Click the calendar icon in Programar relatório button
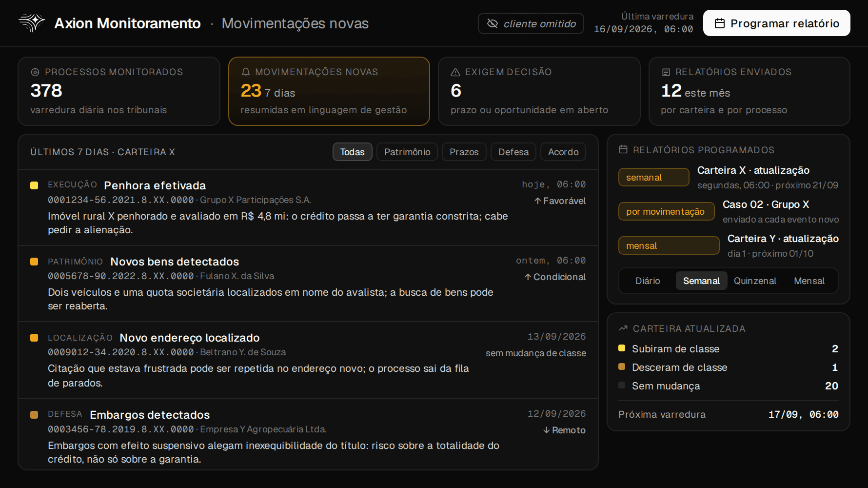This screenshot has height=488, width=868. coord(719,23)
